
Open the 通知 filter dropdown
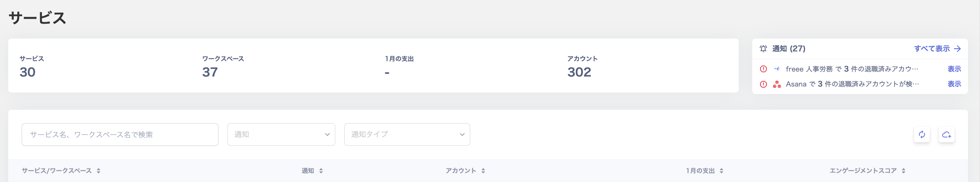click(281, 134)
